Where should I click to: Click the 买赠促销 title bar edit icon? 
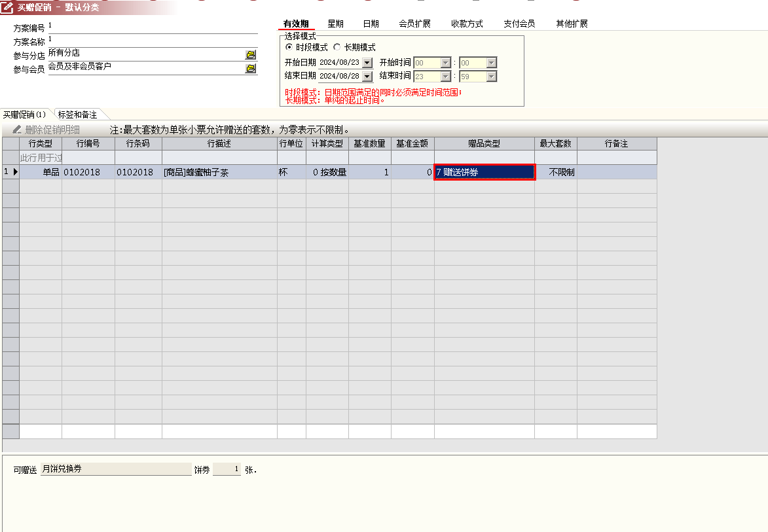click(x=7, y=7)
